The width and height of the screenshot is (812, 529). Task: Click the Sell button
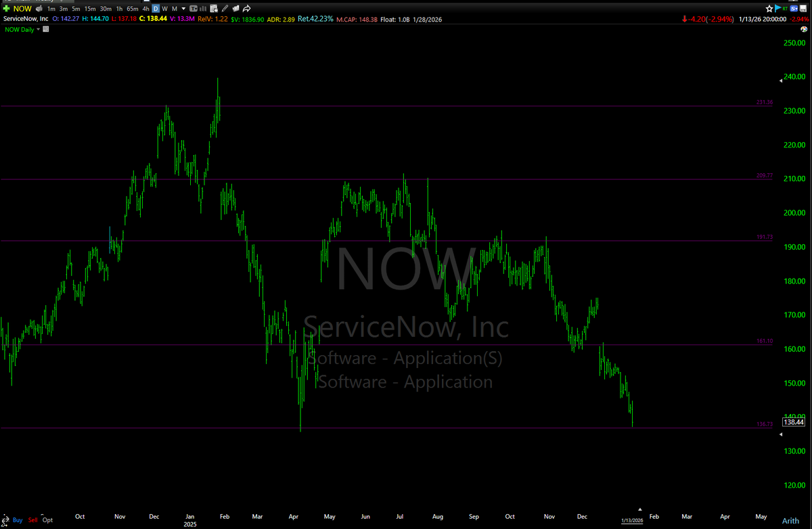tap(32, 520)
